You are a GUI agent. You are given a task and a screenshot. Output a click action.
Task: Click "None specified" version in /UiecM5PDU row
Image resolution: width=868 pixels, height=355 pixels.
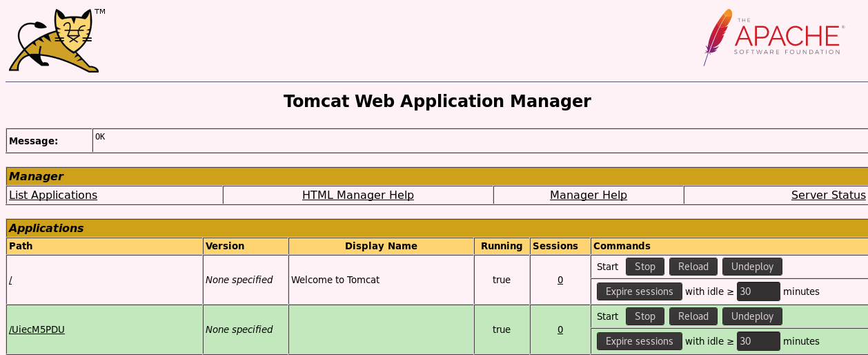(x=239, y=329)
